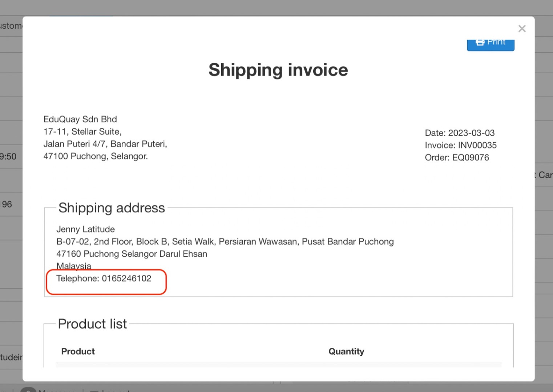Click the EduQuay Sdn Bhd company name
The image size is (553, 392).
click(x=80, y=119)
